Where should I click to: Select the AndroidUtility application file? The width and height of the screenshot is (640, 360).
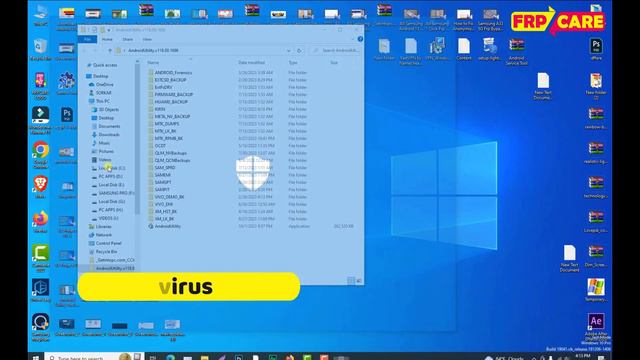(x=167, y=227)
